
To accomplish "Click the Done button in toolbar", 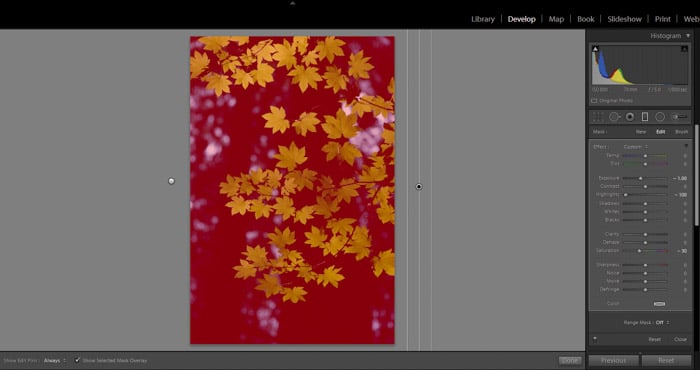I will [x=570, y=360].
